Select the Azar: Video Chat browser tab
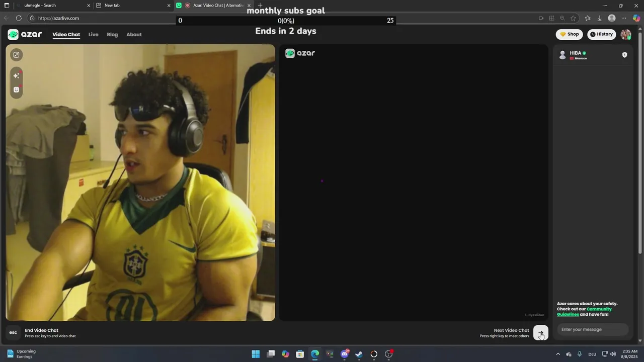Screen dimensions: 644x362 click(214, 6)
